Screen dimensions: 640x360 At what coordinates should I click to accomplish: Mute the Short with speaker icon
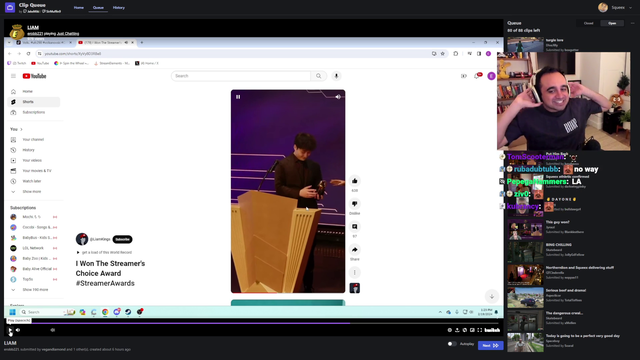338,97
